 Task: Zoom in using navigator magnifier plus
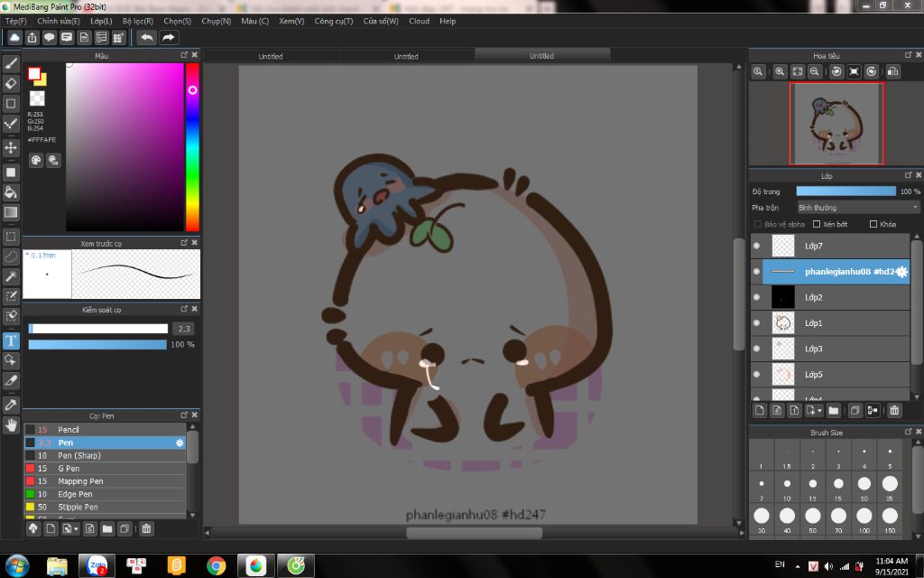[x=780, y=71]
